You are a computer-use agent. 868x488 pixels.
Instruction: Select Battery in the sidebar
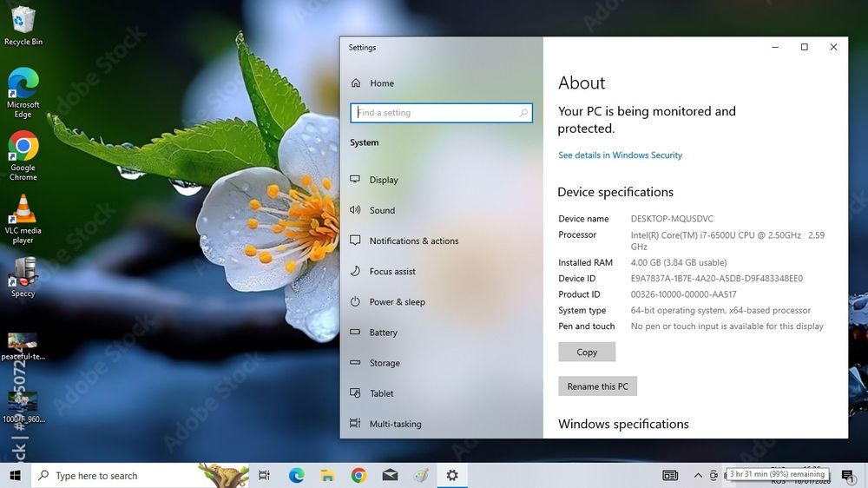[x=383, y=333]
